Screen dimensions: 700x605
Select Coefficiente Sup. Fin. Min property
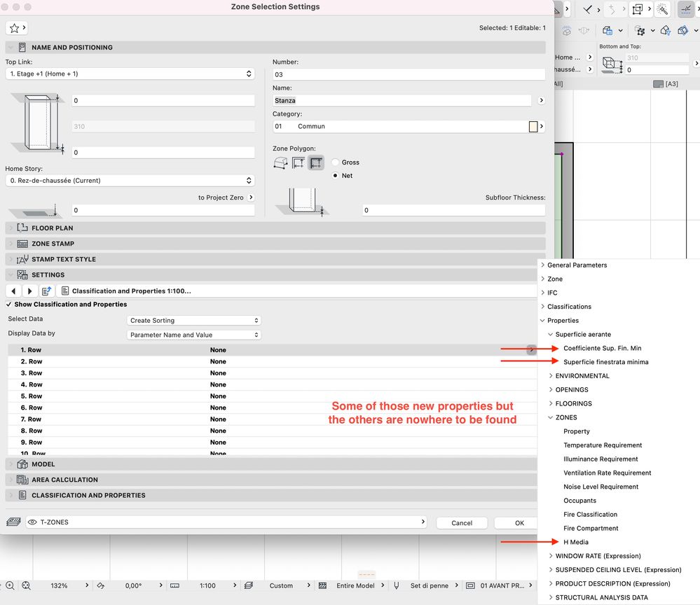click(602, 348)
